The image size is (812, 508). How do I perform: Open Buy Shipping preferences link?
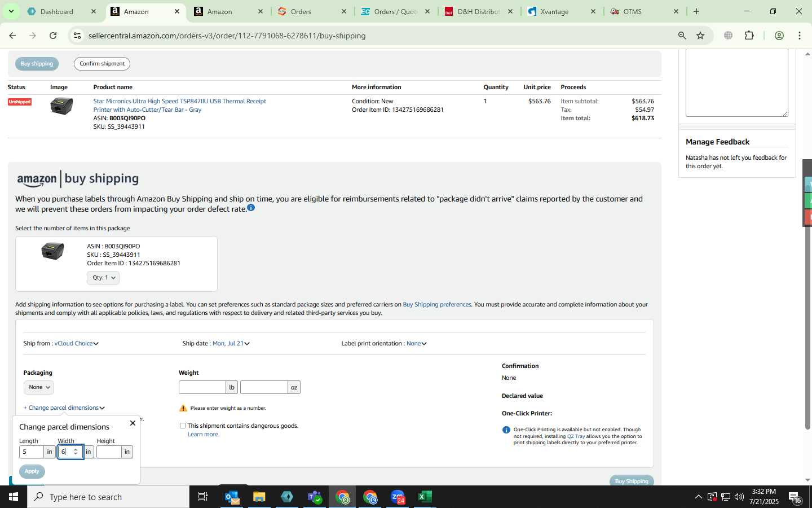click(437, 304)
